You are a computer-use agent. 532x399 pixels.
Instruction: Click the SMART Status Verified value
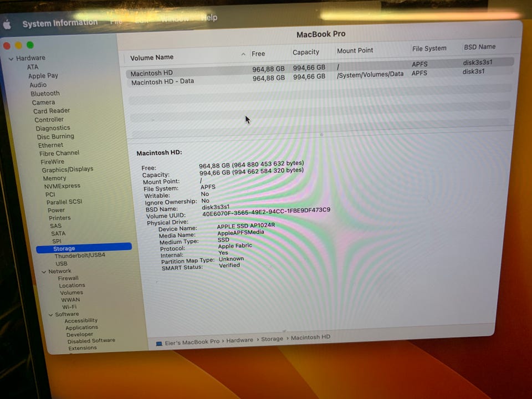[229, 265]
